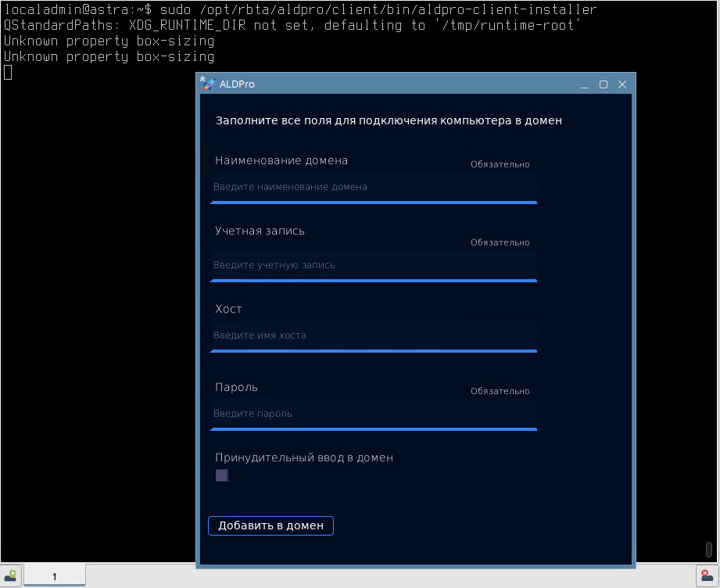Focus the password input field
720x588 pixels.
click(x=374, y=414)
